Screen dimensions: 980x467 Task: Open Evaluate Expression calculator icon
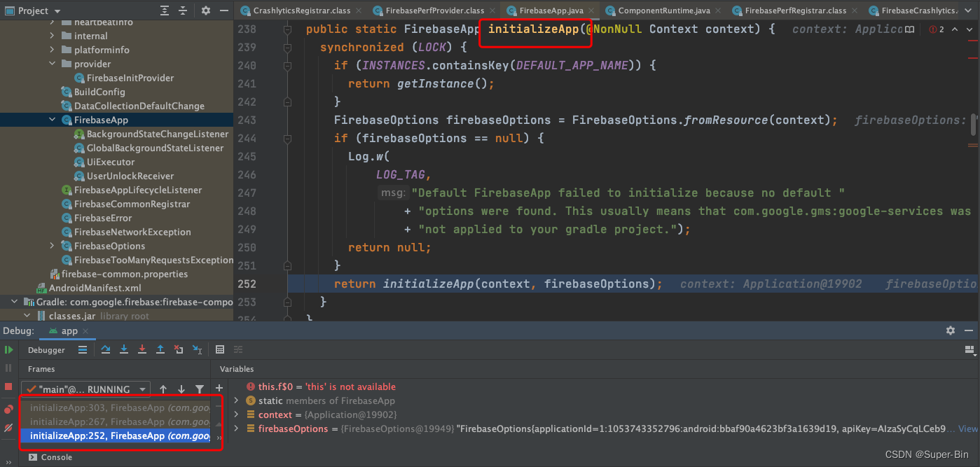click(x=220, y=349)
